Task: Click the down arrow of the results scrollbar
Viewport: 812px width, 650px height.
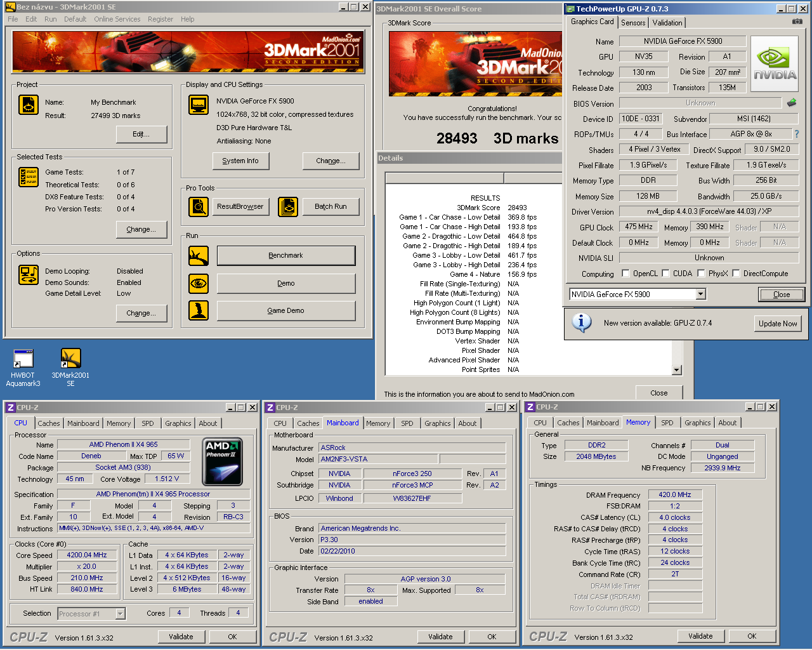Action: (x=677, y=370)
